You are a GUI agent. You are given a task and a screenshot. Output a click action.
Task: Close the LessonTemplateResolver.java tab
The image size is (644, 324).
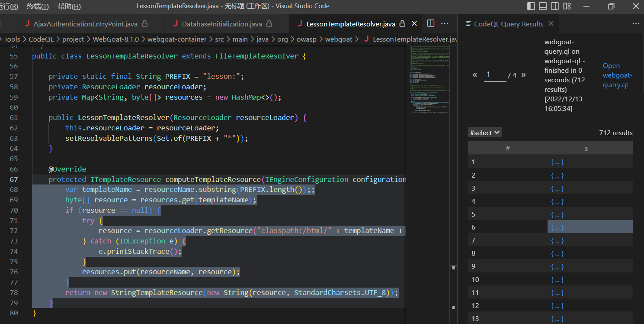point(414,23)
